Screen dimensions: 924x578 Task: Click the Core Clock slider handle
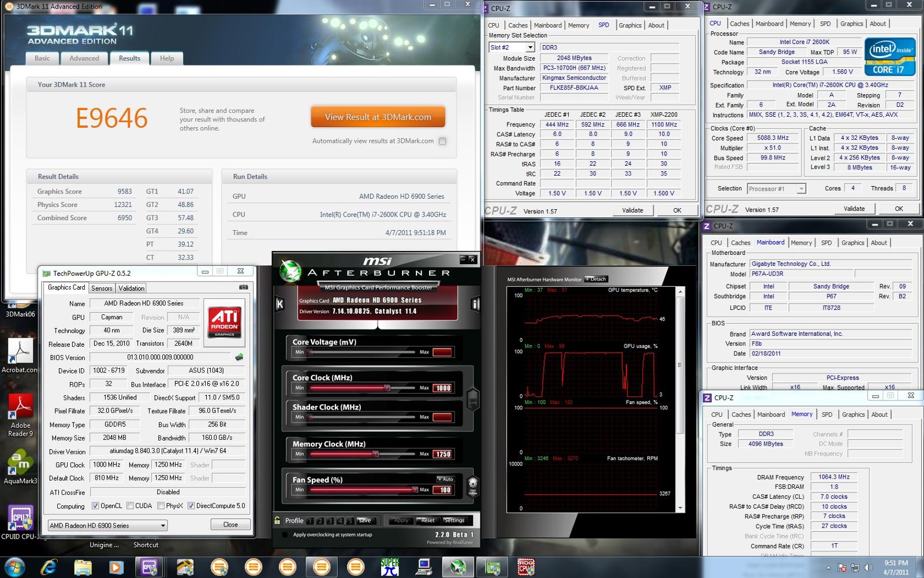coord(387,388)
